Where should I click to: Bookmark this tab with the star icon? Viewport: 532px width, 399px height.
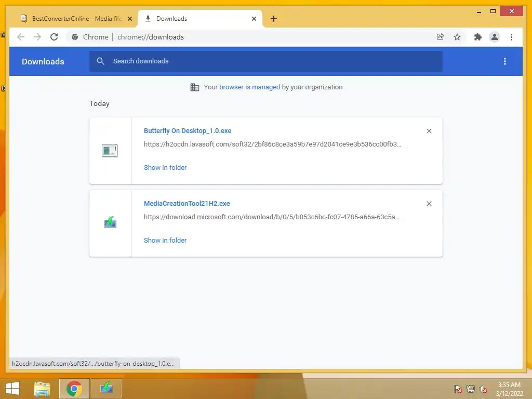click(x=457, y=37)
